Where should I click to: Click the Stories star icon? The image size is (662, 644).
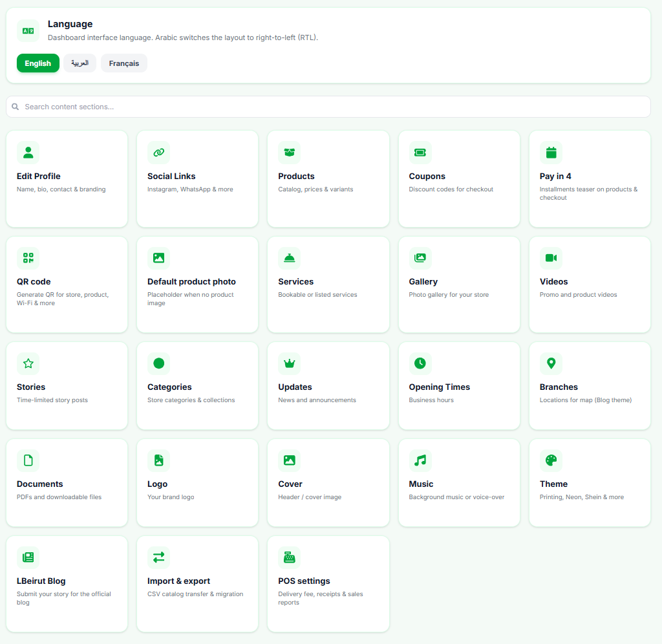coord(28,363)
